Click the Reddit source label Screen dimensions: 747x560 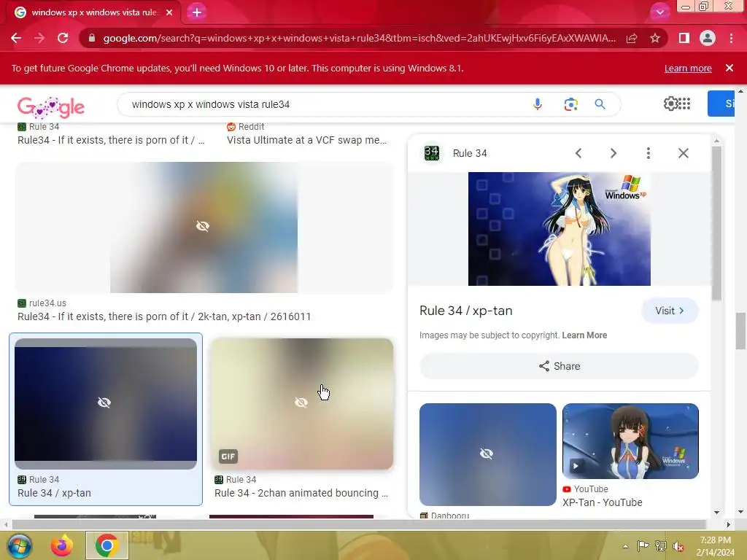pos(251,127)
